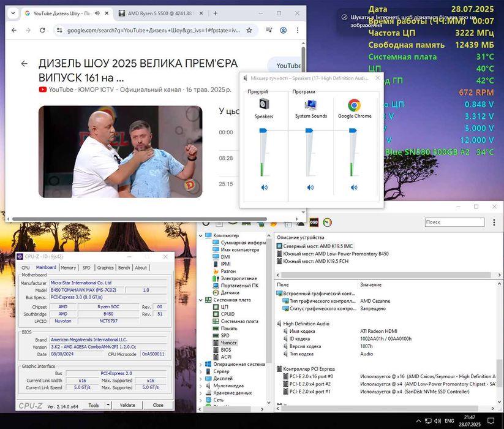Bookmark the page with the star icon
The height and width of the screenshot is (429, 504).
249,30
